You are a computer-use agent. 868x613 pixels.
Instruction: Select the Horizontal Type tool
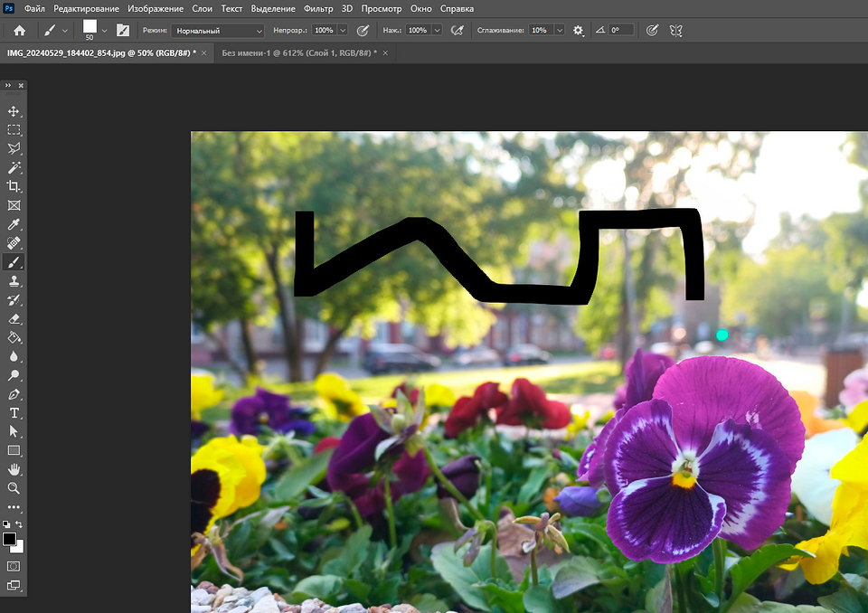click(14, 413)
